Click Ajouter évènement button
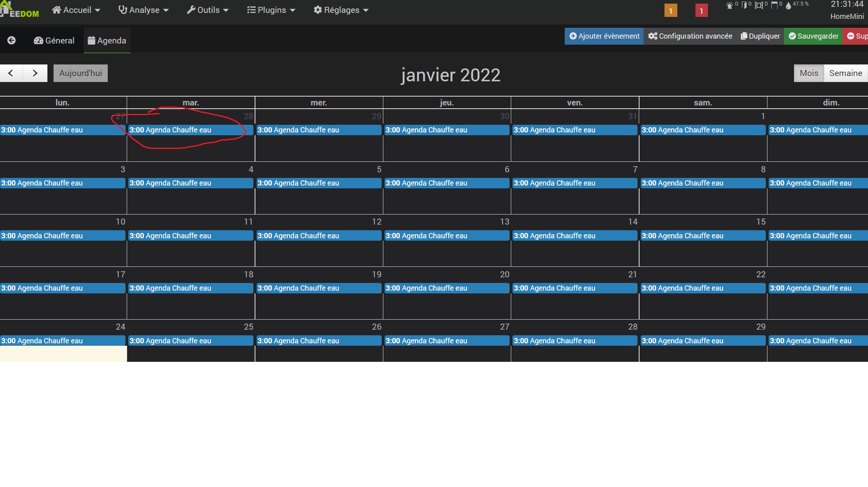 (604, 36)
